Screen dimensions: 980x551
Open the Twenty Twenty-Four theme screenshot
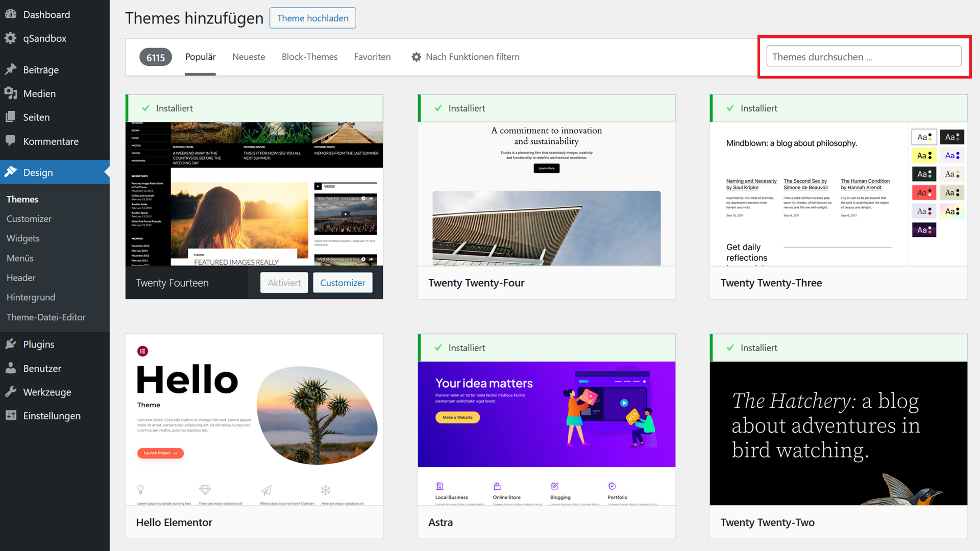click(x=546, y=194)
